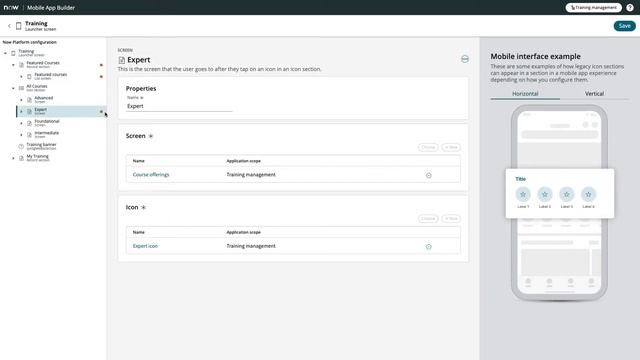Expand the Expert screen tree node
This screenshot has height=360, width=640.
pos(21,111)
